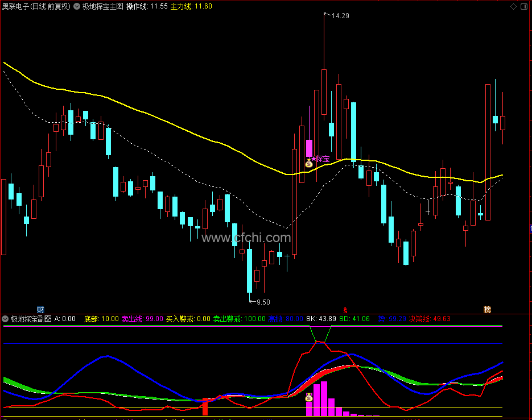The image size is (532, 420).
Task: Click the 买入警戒: 0.00 value
Action: [188, 319]
